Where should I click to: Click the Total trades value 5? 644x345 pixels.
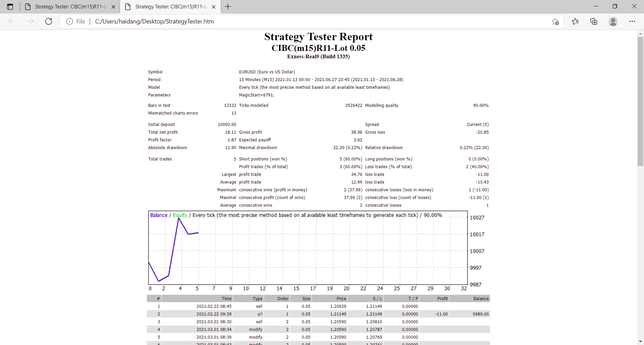tap(235, 159)
